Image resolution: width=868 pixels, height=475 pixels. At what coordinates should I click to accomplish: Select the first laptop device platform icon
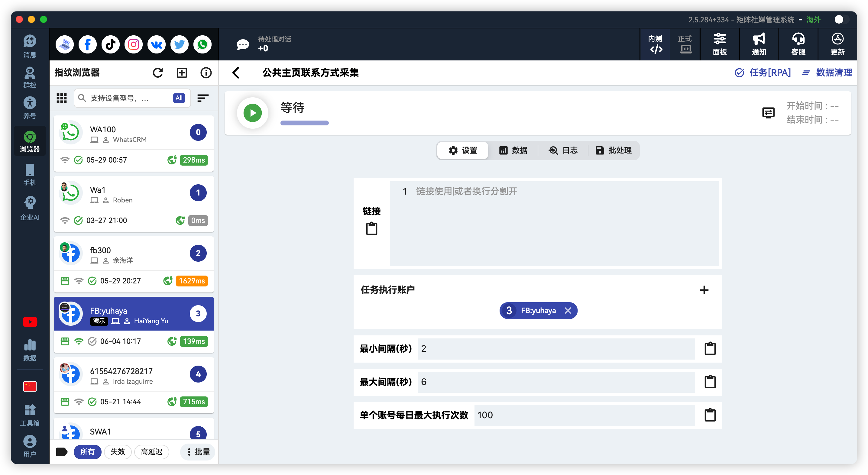[x=65, y=44]
